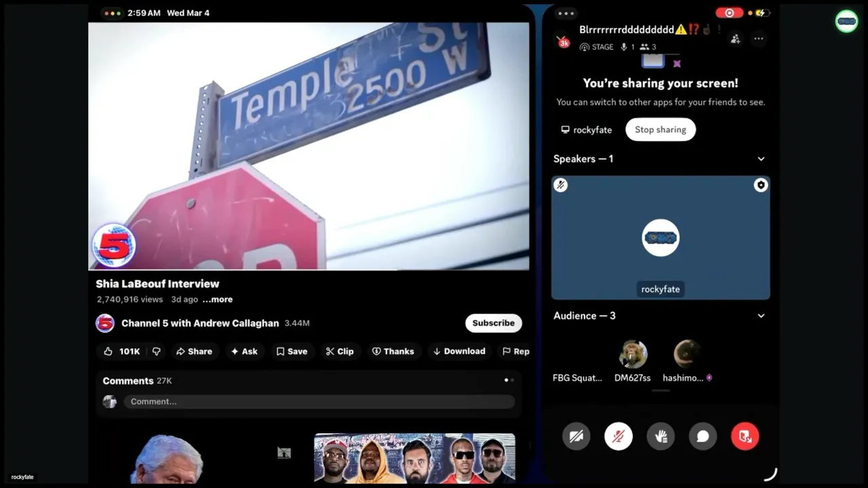
Task: Download the video for offline viewing
Action: pyautogui.click(x=459, y=351)
